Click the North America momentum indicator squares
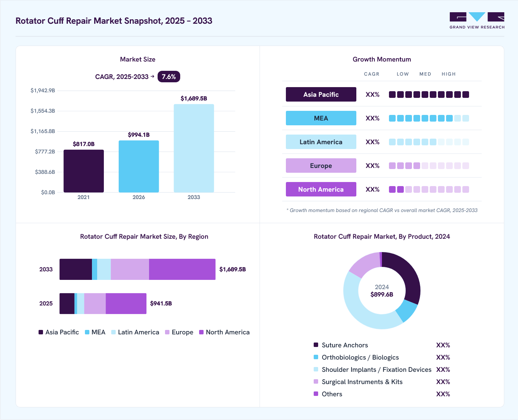Viewport: 518px width, 420px height. point(429,189)
